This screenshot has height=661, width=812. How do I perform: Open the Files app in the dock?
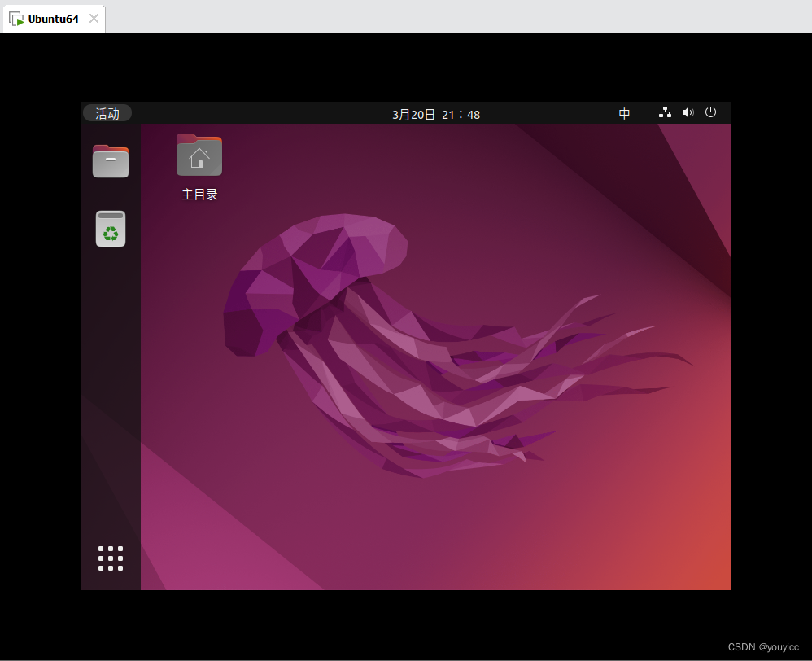click(x=111, y=161)
